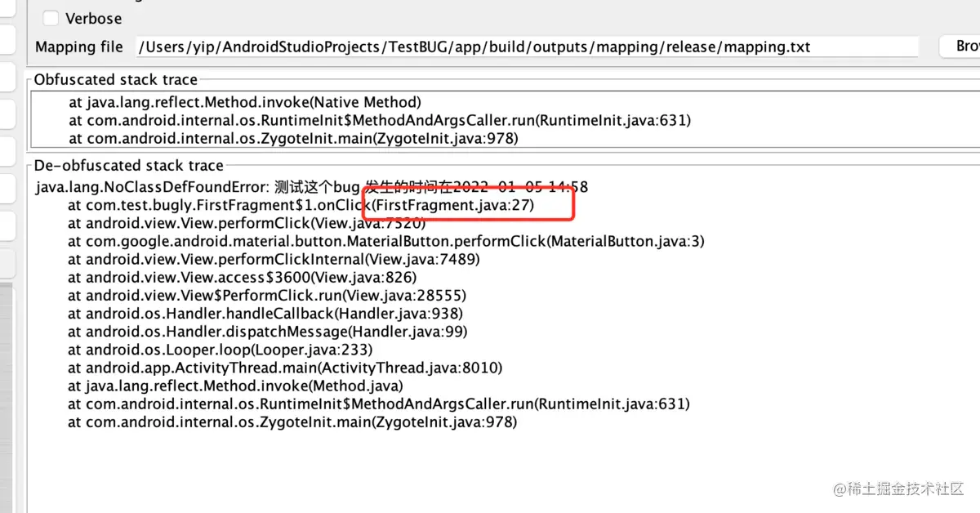
Task: Select the View.access$3600(View.java:826) line
Action: [x=242, y=277]
